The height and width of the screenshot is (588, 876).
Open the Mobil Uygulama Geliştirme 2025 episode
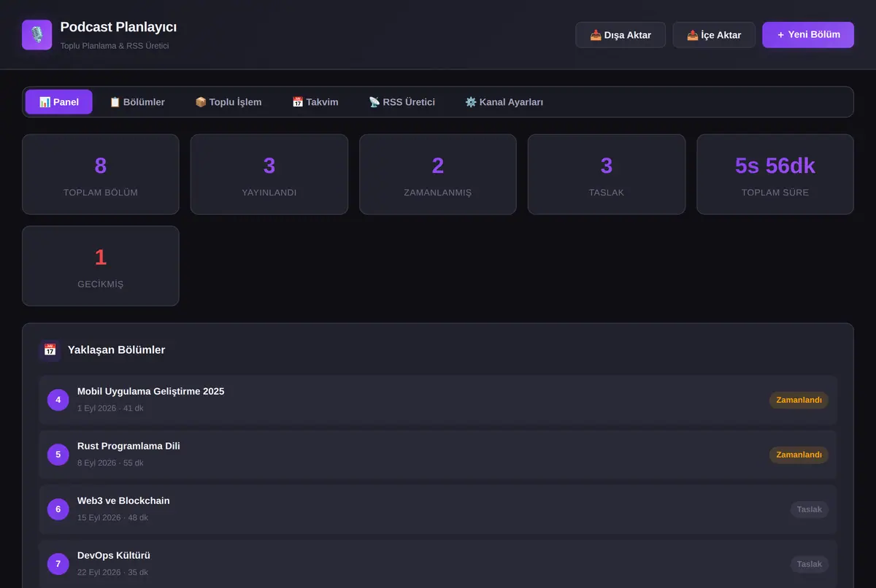click(438, 400)
